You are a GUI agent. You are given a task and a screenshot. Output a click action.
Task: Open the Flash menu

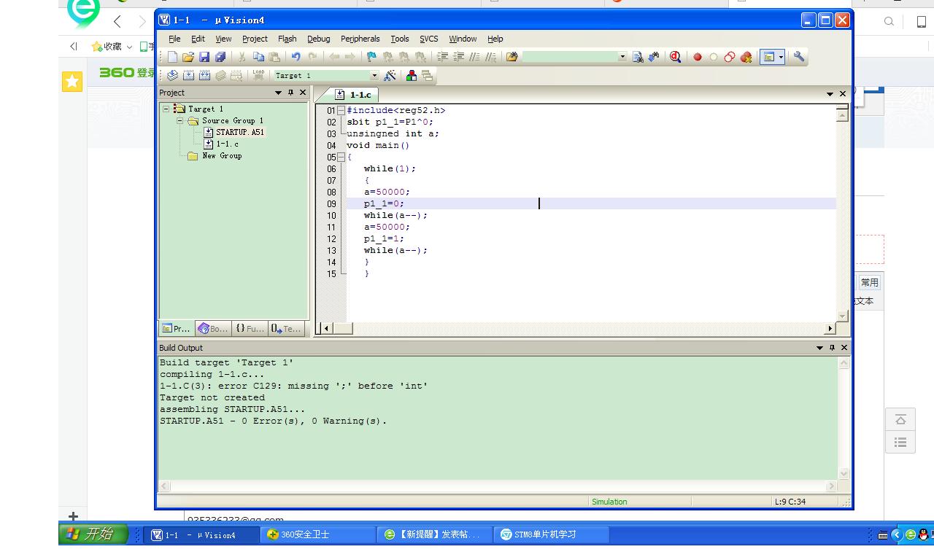click(x=287, y=39)
